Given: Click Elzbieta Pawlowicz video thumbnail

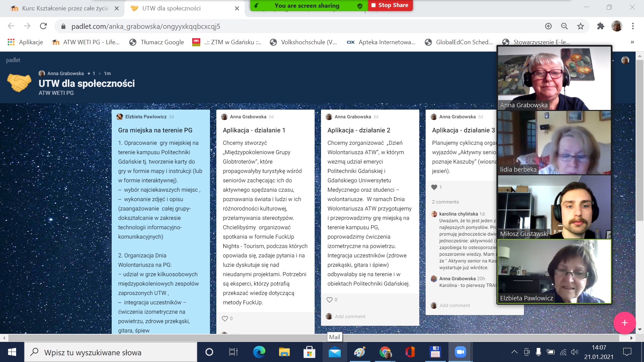Looking at the screenshot, I should coord(554,271).
